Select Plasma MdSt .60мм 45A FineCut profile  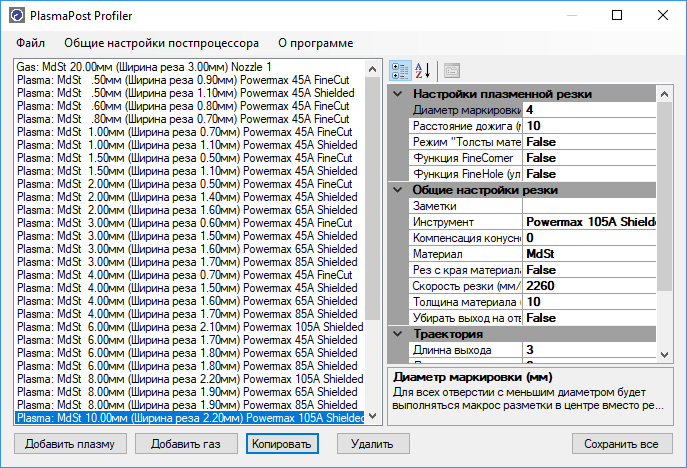[x=189, y=106]
